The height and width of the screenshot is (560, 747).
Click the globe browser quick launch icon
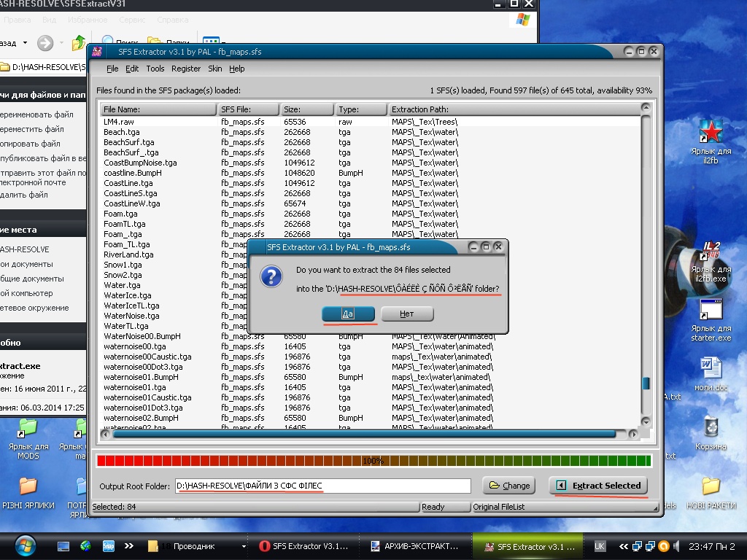click(86, 546)
